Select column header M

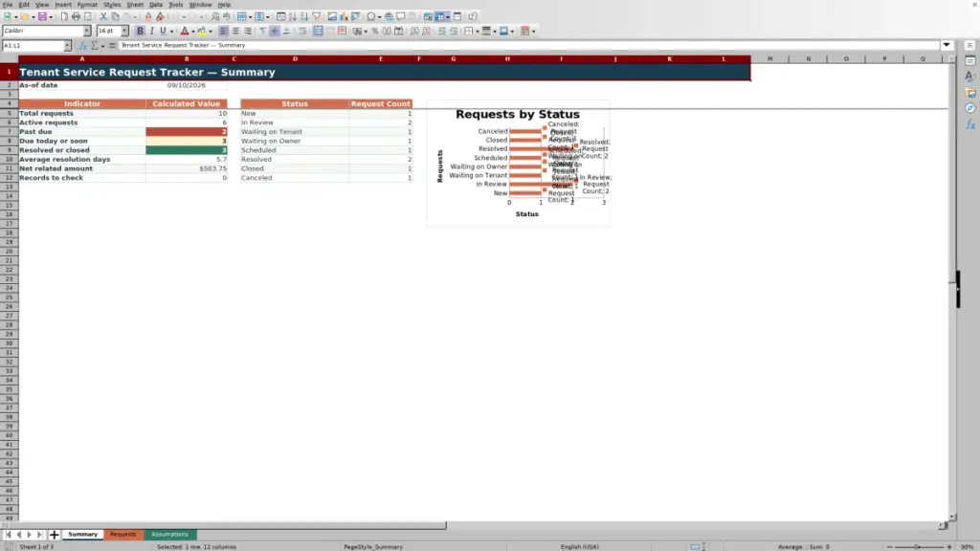click(770, 58)
